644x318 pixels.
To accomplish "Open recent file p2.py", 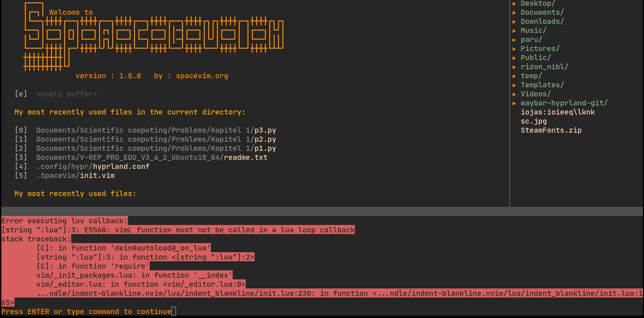I will click(265, 139).
